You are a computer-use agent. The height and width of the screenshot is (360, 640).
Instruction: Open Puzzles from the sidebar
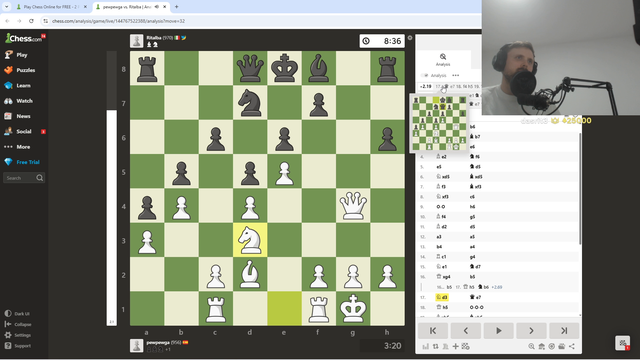tap(20, 70)
